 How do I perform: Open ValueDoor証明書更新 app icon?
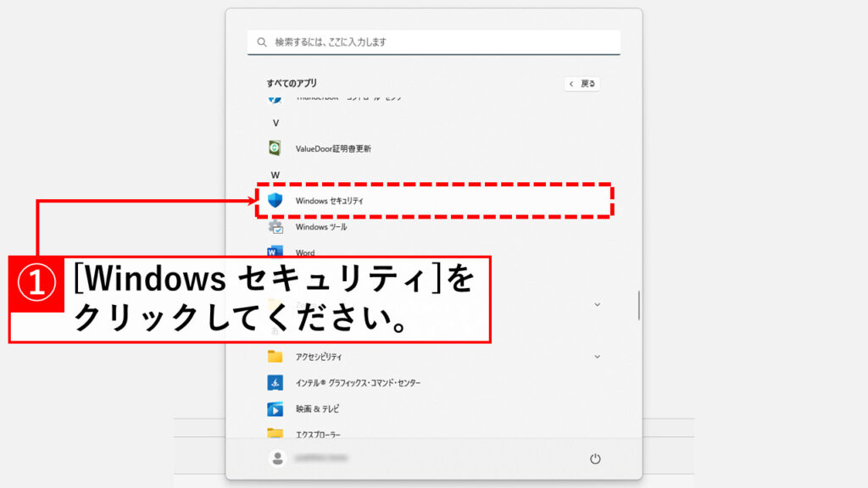coord(275,148)
